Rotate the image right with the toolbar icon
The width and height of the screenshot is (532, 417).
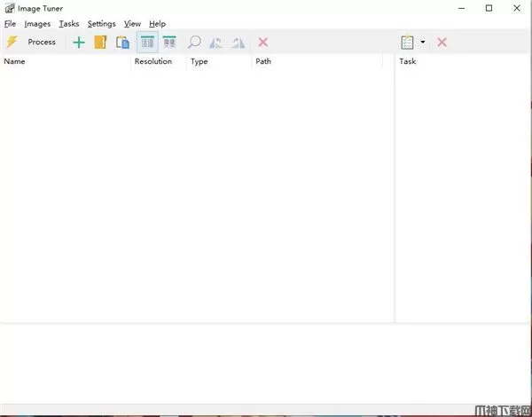(x=239, y=43)
